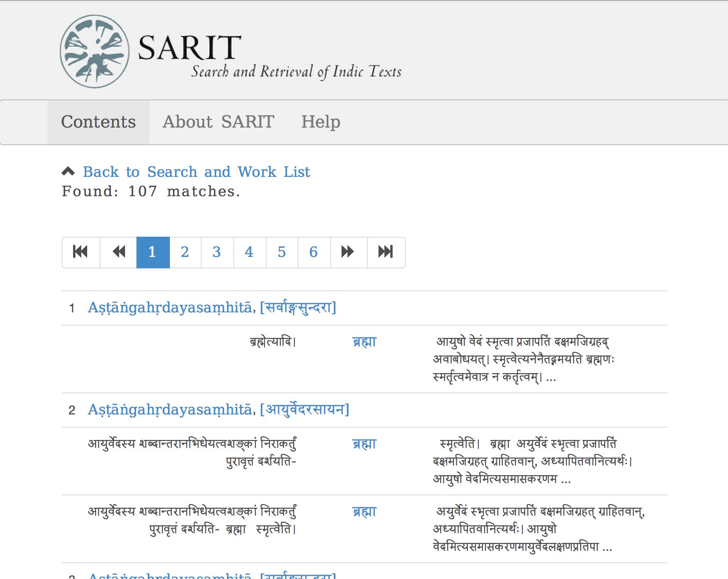
Task: Open the Contents tab
Action: coord(99,122)
